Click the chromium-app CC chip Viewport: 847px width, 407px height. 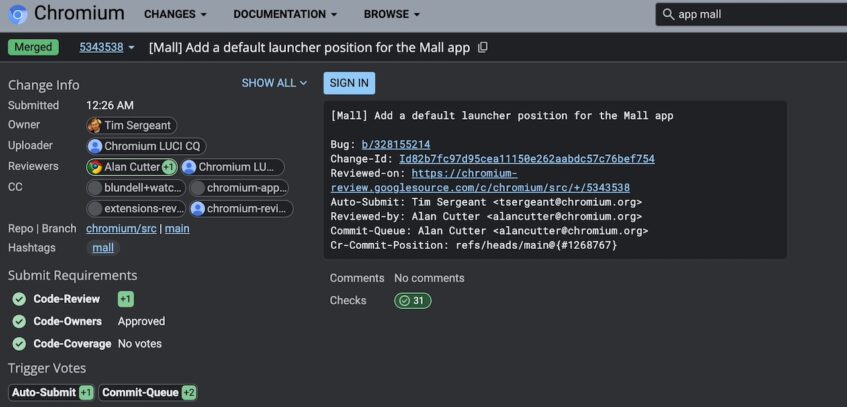point(239,188)
